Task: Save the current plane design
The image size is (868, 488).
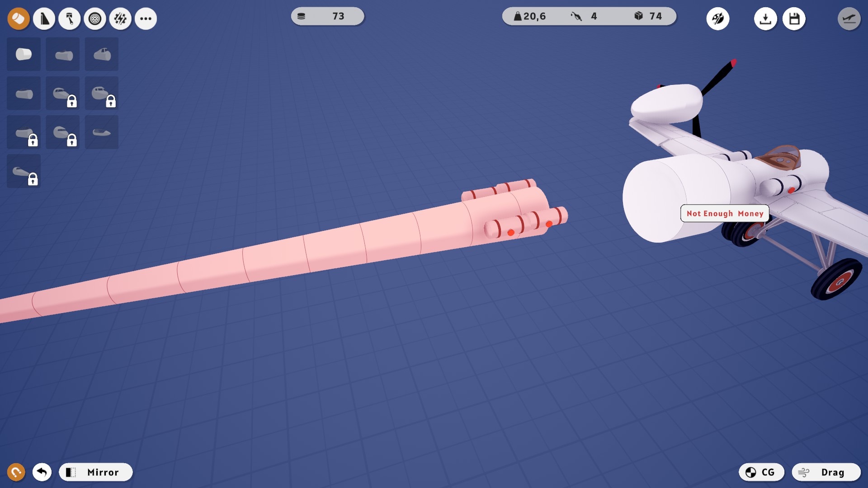Action: click(x=794, y=19)
